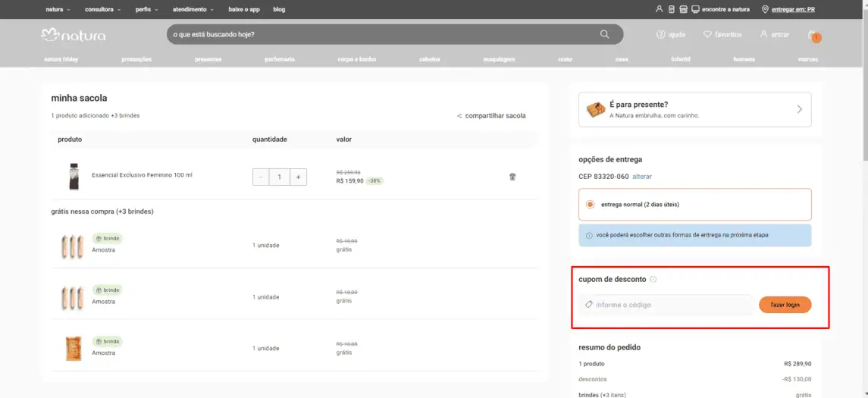Open homens category
Image resolution: width=868 pixels, height=398 pixels.
[x=744, y=59]
